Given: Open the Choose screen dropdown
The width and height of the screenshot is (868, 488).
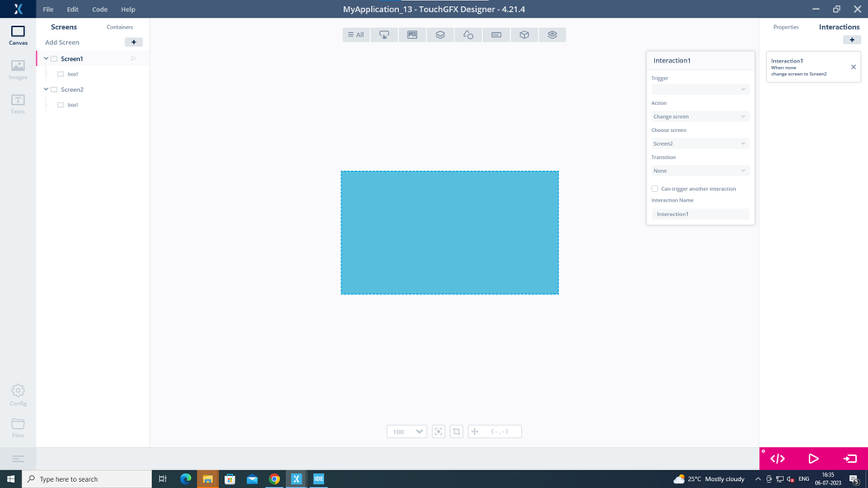Looking at the screenshot, I should tap(699, 143).
